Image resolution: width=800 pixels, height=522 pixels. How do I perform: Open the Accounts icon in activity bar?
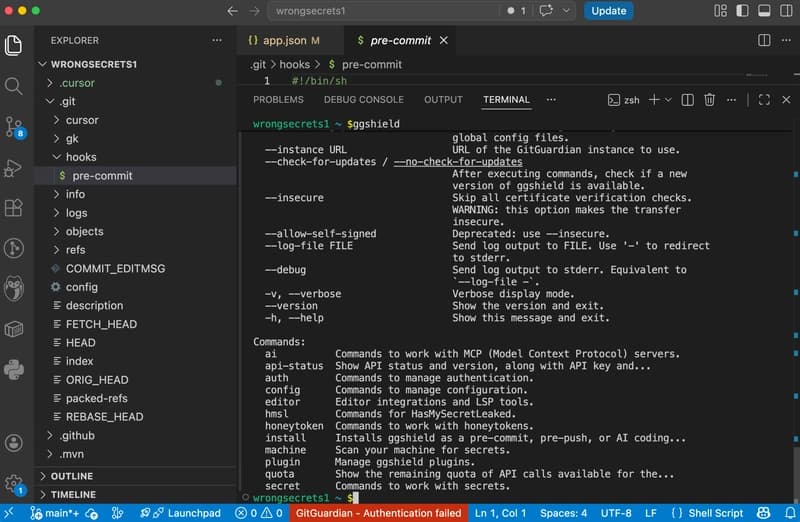point(13,442)
